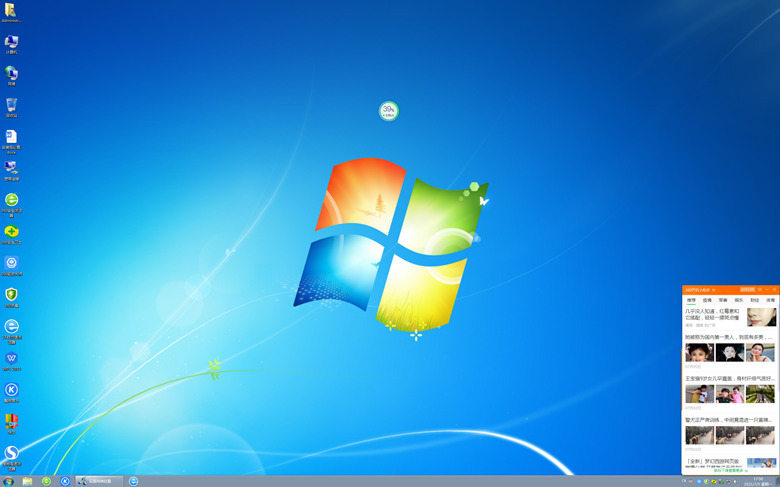
Task: Open the headline starting 警犬正严肃训练
Action: click(730, 420)
